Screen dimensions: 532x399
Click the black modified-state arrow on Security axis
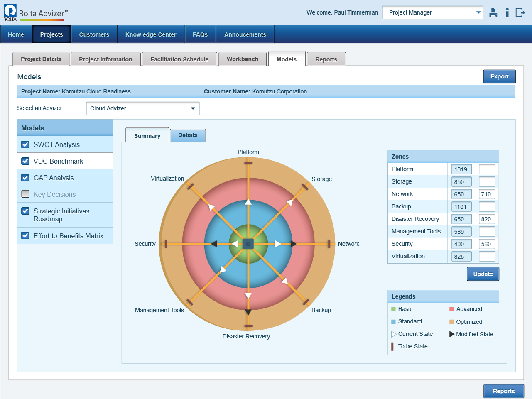(x=214, y=244)
